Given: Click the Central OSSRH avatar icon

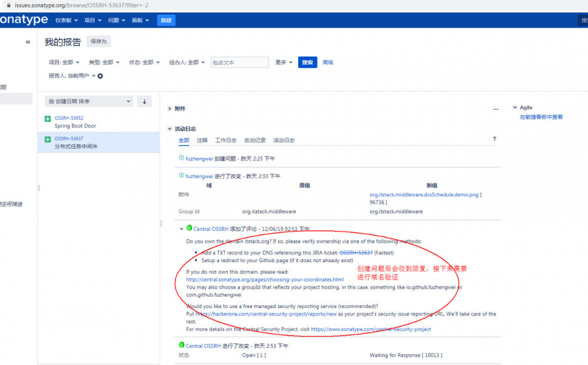Looking at the screenshot, I should pyautogui.click(x=189, y=229).
